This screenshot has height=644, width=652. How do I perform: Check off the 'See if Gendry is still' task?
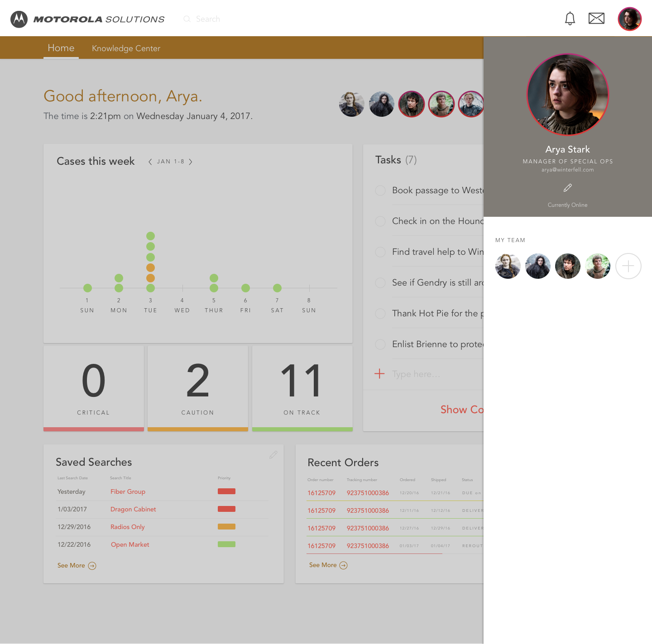[x=380, y=283]
